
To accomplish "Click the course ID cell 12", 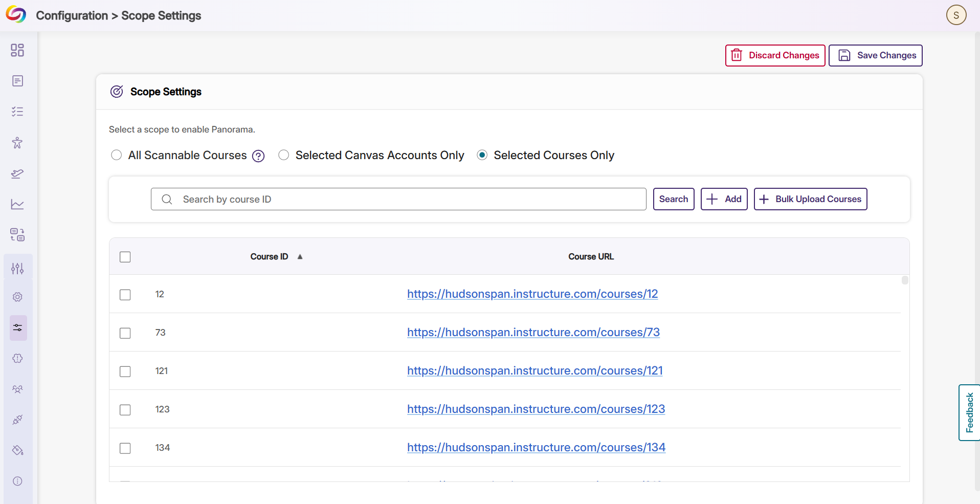I will coord(160,294).
